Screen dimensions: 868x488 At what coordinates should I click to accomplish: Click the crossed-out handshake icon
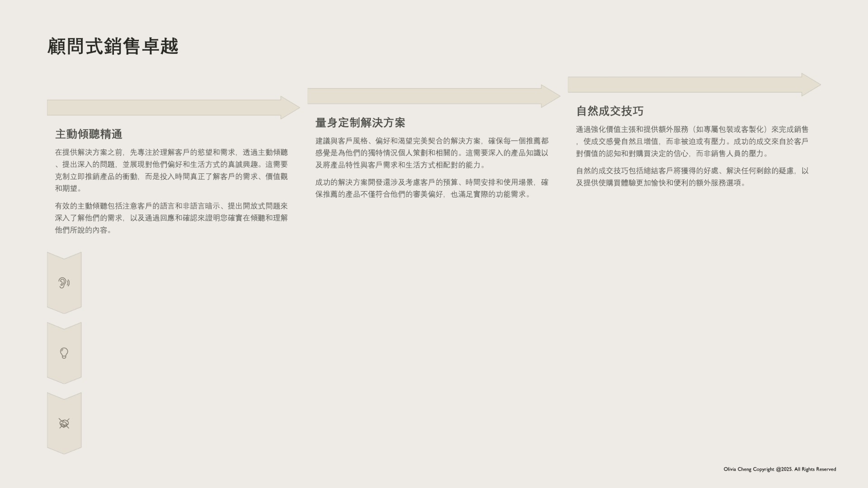coord(64,423)
